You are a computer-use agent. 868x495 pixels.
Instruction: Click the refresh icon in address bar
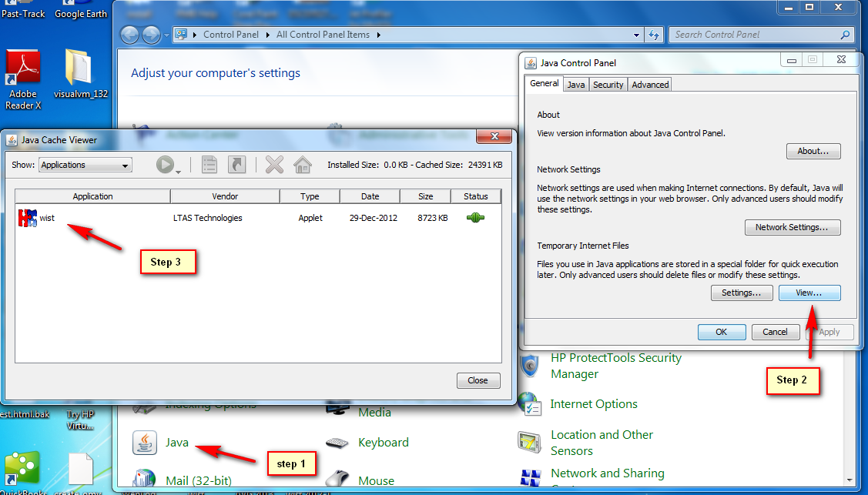pos(654,35)
